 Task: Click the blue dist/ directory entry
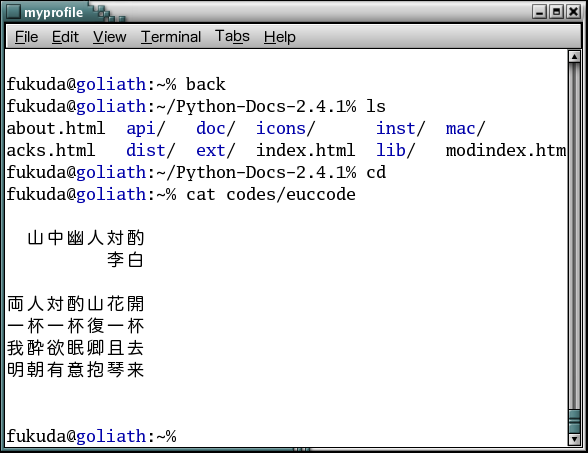point(150,150)
